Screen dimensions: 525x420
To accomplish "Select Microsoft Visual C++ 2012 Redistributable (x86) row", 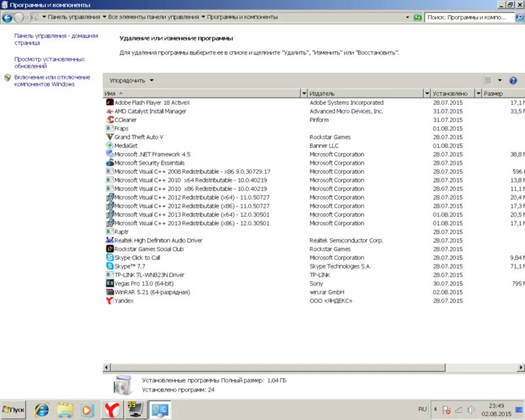I will click(x=314, y=206).
